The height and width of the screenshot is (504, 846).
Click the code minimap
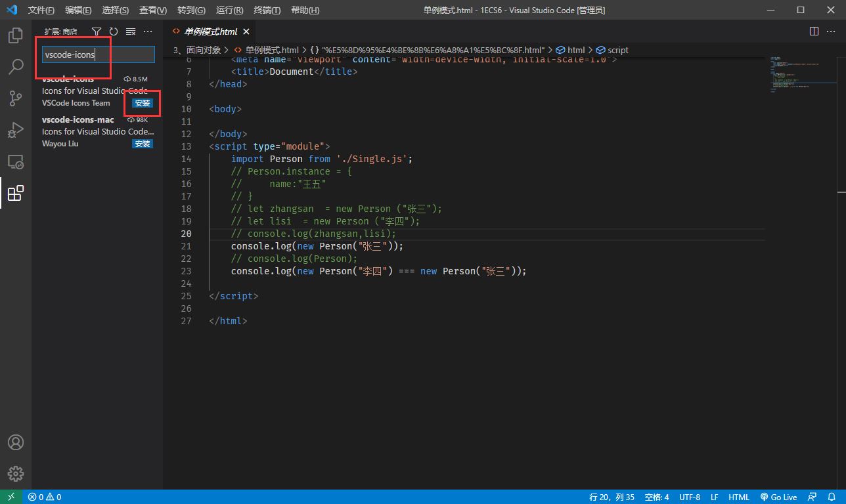[800, 74]
